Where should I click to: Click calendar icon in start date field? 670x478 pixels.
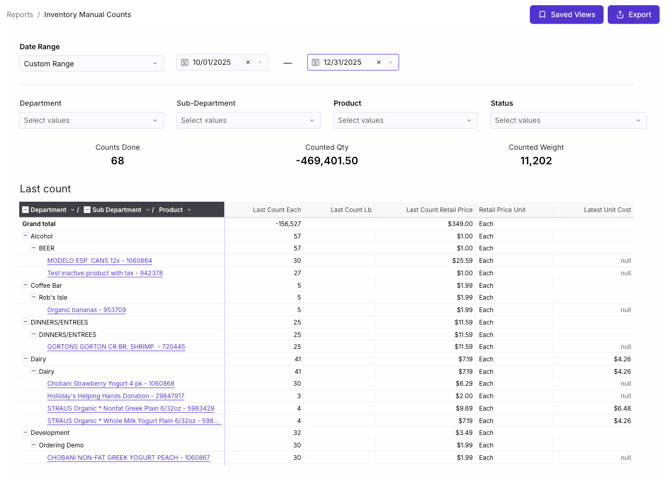[x=185, y=62]
